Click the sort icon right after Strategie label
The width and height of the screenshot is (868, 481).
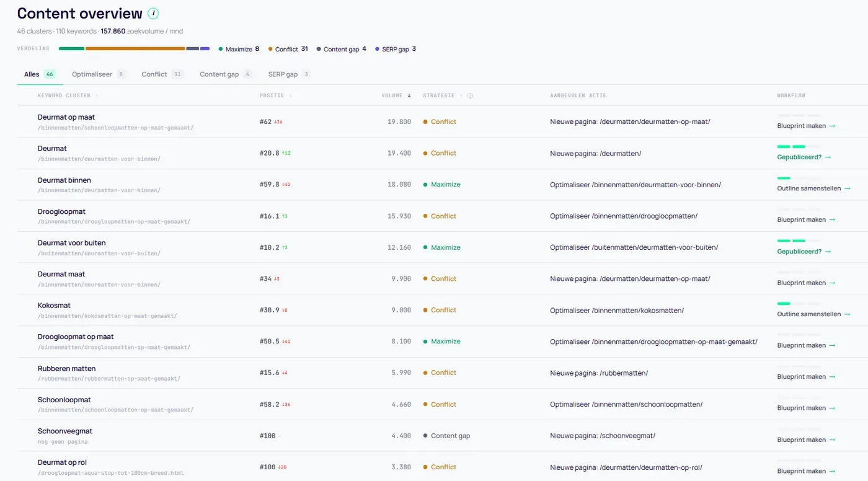tap(461, 95)
